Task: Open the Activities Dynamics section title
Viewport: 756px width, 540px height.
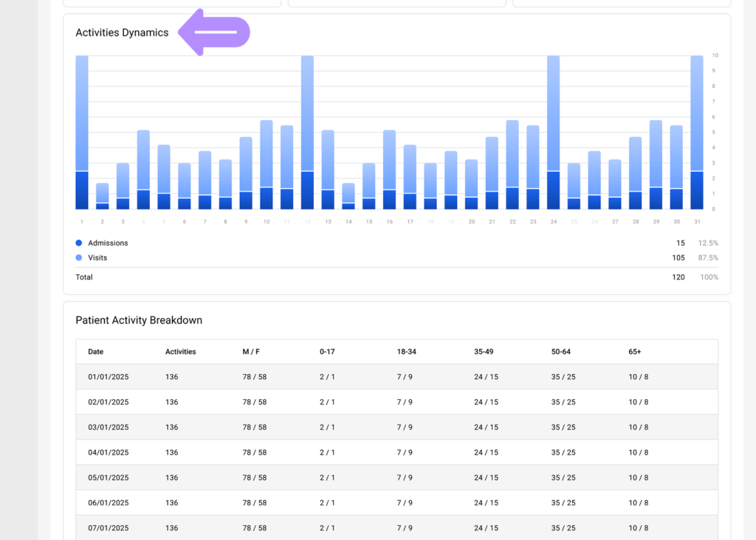Action: pyautogui.click(x=121, y=32)
